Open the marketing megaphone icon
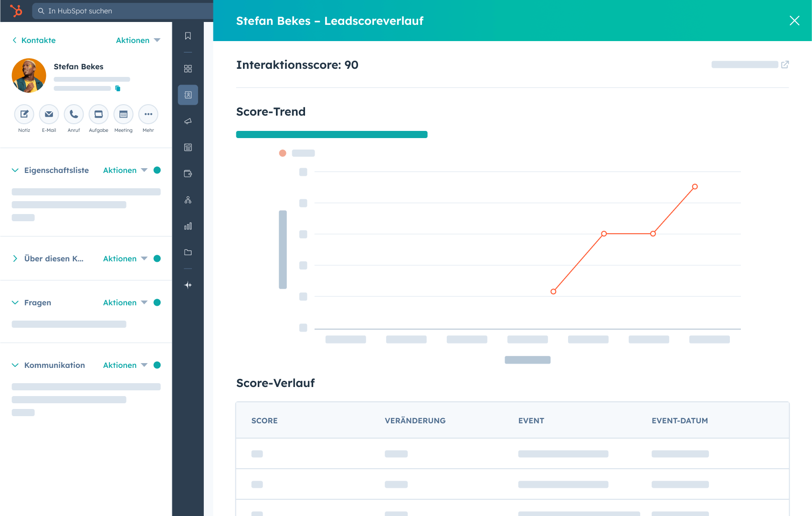The image size is (812, 516). click(188, 121)
